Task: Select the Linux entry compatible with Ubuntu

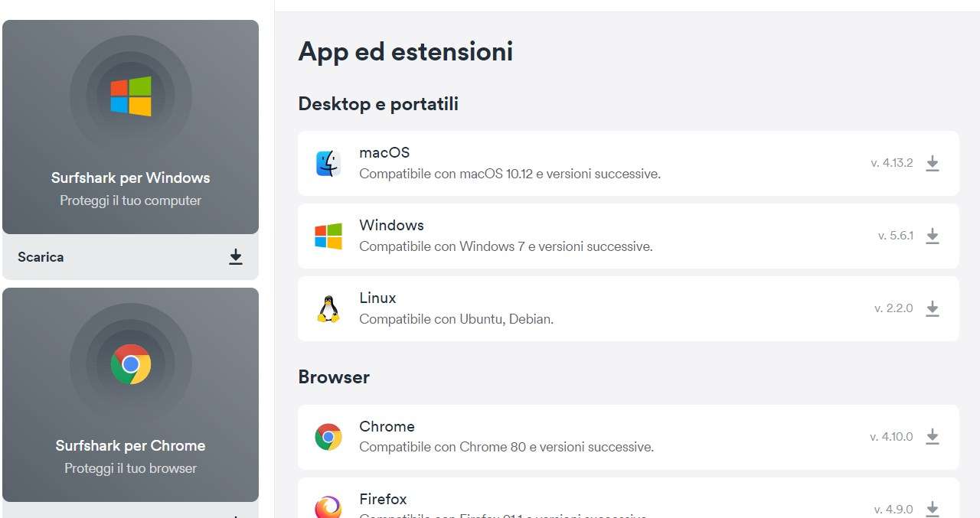Action: click(377, 298)
